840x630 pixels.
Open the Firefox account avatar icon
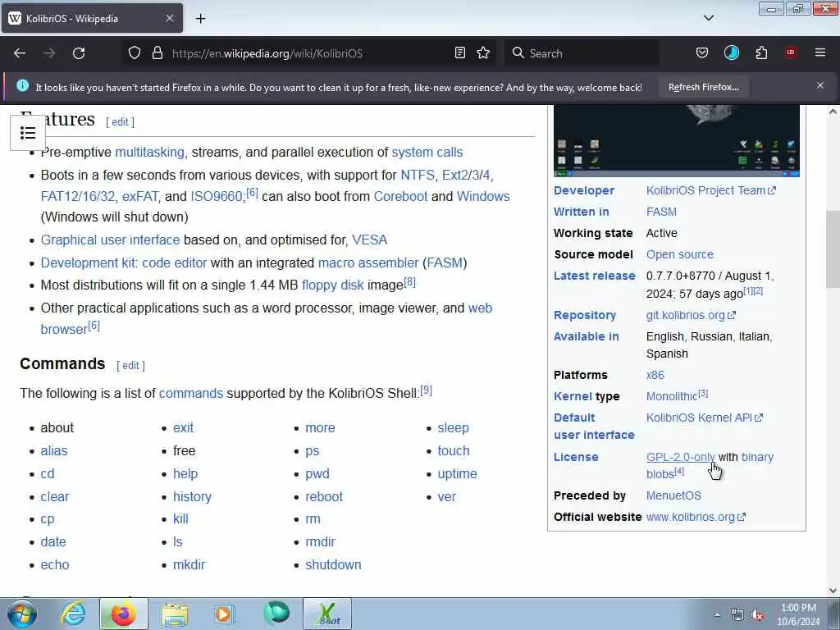pyautogui.click(x=731, y=52)
